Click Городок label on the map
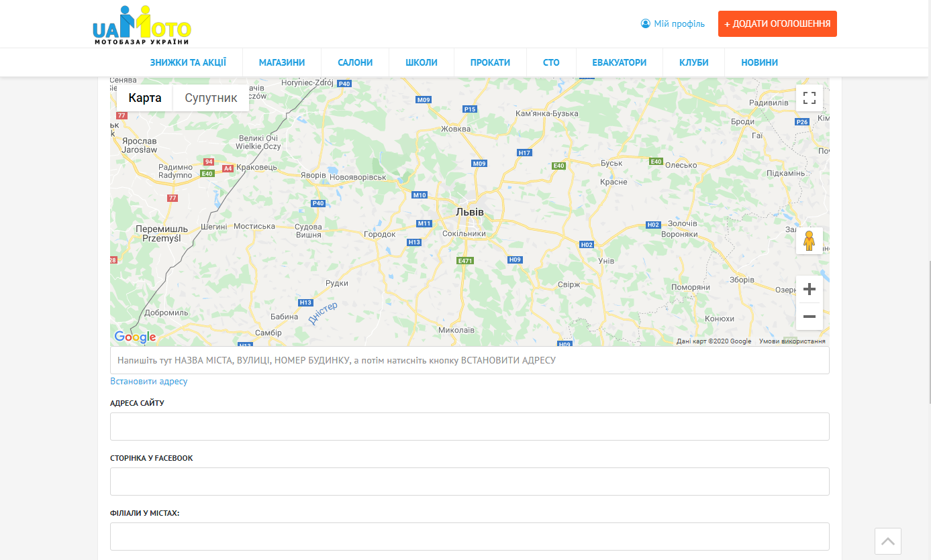931x560 pixels. [x=380, y=234]
